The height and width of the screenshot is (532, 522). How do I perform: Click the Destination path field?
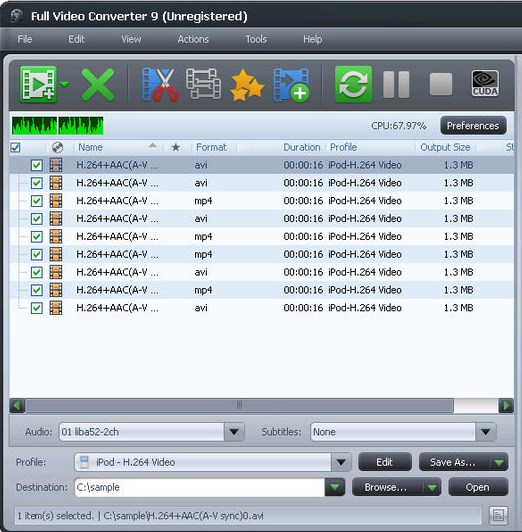[199, 487]
